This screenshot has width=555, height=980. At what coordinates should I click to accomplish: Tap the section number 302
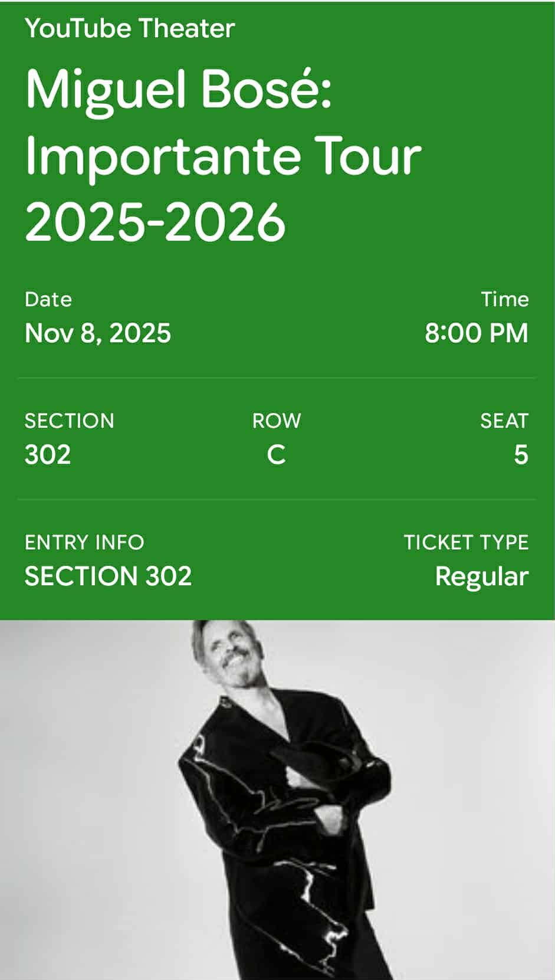click(48, 455)
